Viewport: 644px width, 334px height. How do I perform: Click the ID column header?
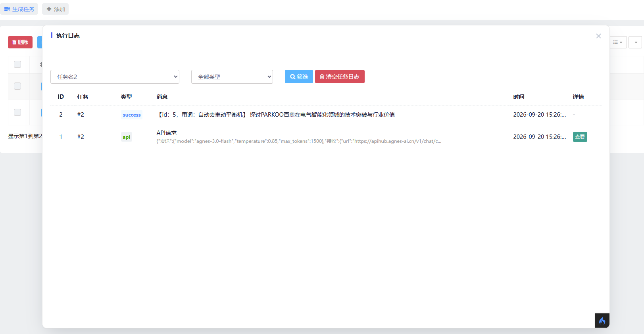pyautogui.click(x=61, y=97)
